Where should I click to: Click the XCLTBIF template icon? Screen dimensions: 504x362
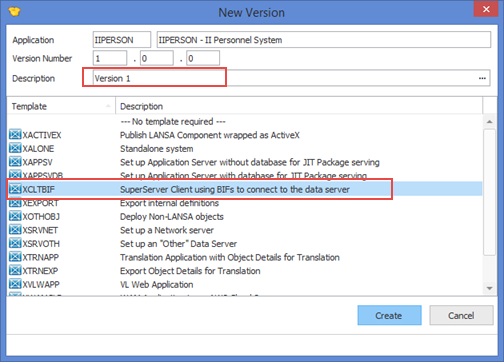(15, 189)
